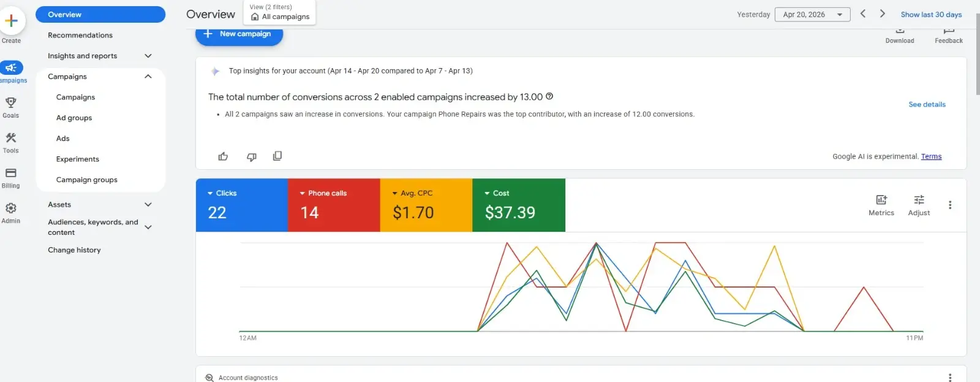Open the Terms link
The width and height of the screenshot is (980, 382).
[x=931, y=156]
